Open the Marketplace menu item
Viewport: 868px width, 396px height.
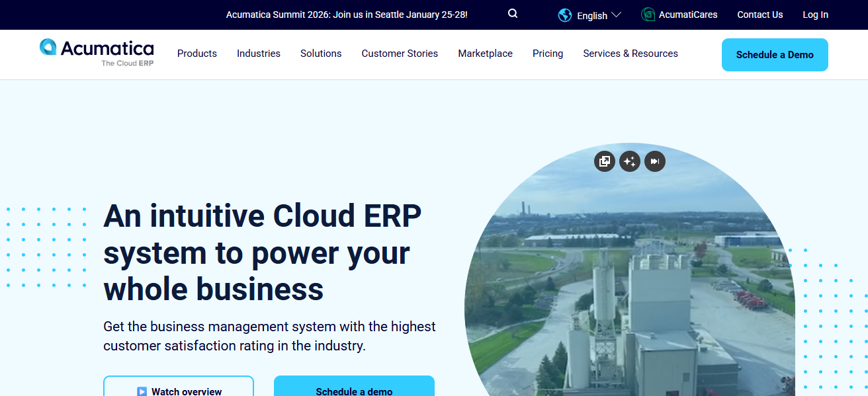click(485, 54)
